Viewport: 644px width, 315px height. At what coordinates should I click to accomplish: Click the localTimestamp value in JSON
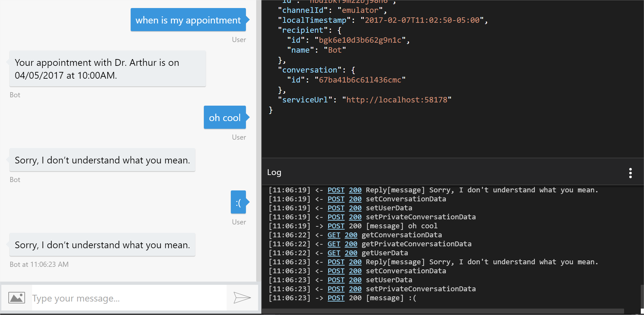tap(422, 20)
